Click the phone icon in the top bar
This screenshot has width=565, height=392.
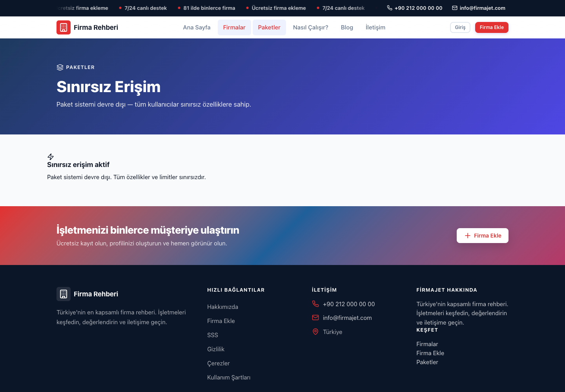pyautogui.click(x=390, y=8)
